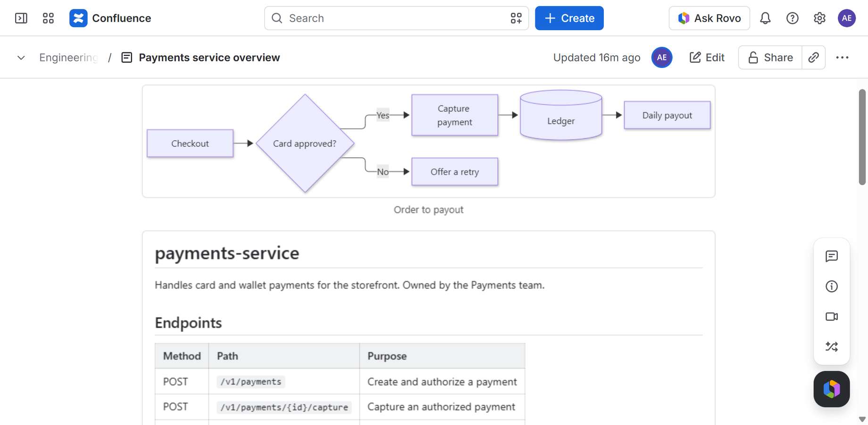Open the AE profile avatar menu

847,18
